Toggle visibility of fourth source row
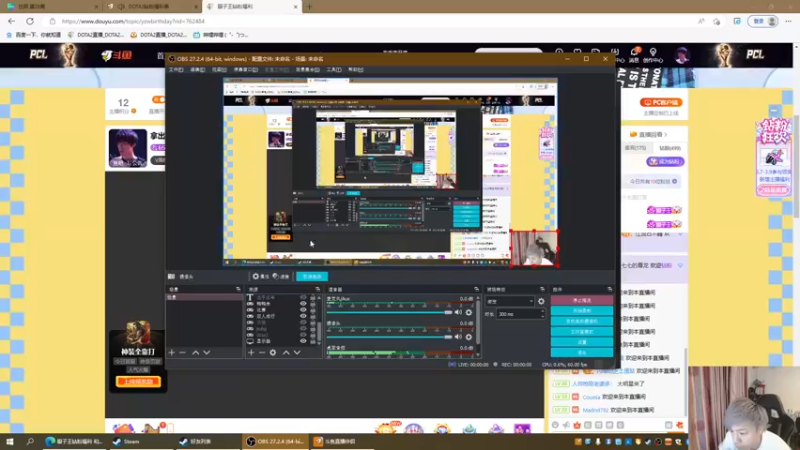 click(303, 316)
